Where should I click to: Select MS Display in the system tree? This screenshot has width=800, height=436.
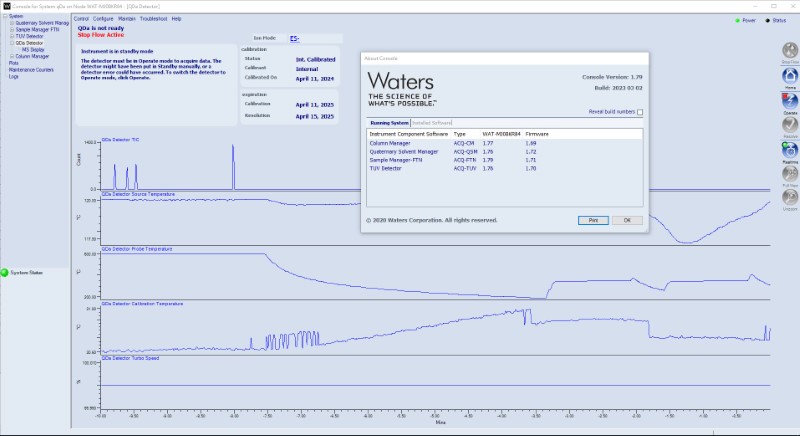point(32,50)
